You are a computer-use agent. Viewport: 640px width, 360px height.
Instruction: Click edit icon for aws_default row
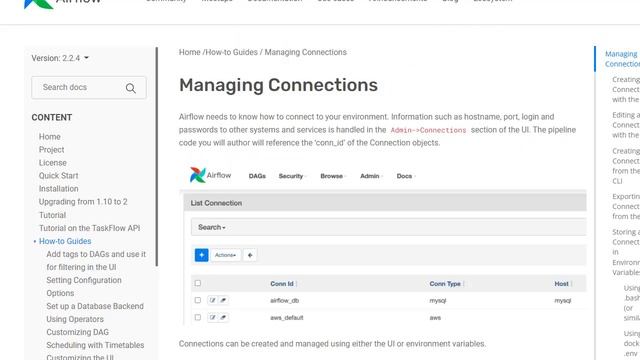pos(213,318)
